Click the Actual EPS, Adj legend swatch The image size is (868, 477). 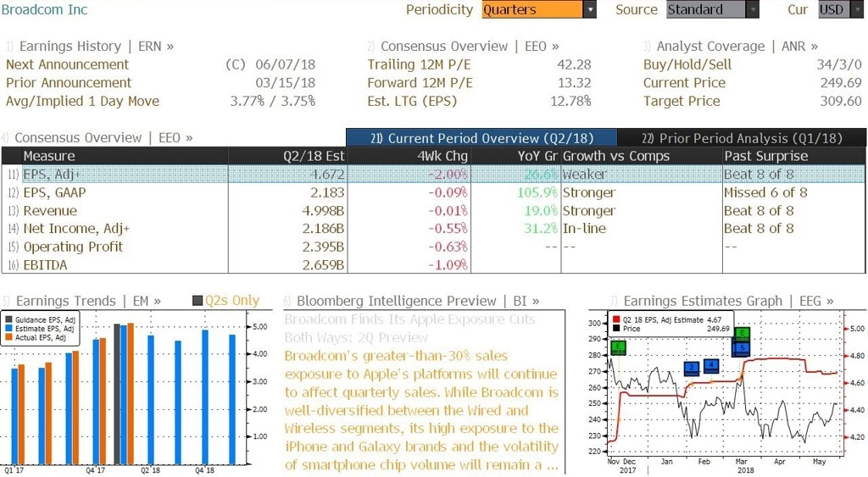tap(8, 337)
